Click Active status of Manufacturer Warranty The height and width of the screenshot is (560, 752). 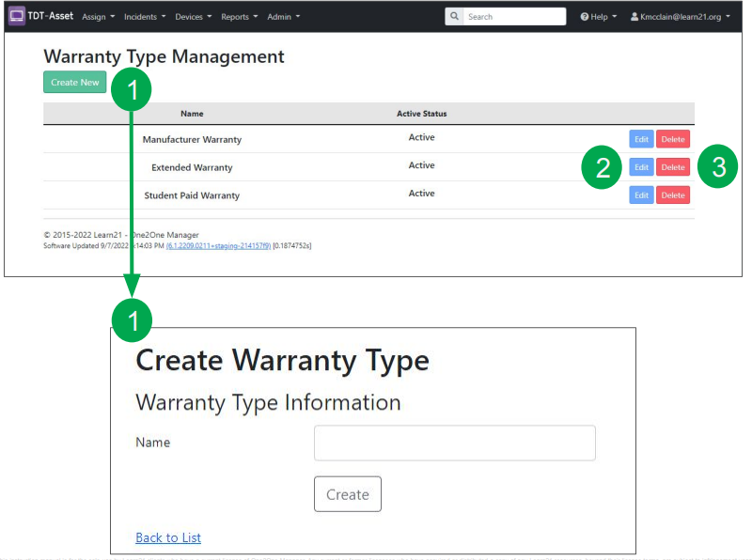click(x=421, y=137)
